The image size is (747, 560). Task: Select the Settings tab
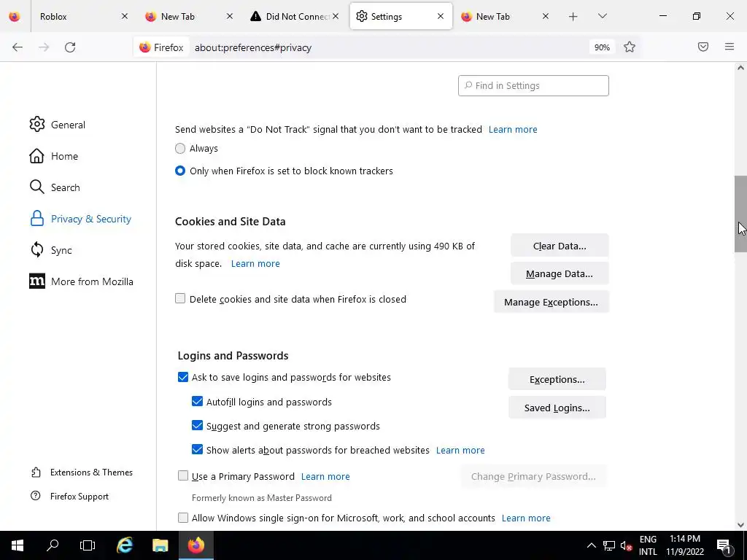pyautogui.click(x=400, y=16)
